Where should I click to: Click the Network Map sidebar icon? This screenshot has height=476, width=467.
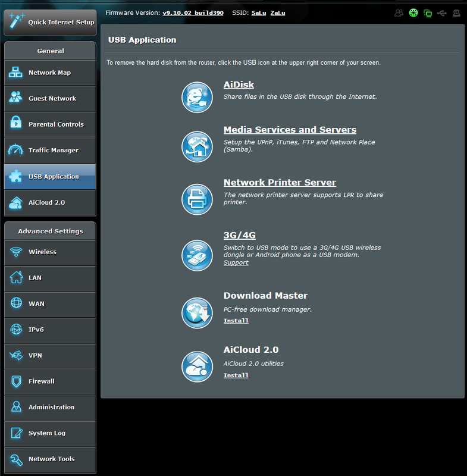[15, 72]
